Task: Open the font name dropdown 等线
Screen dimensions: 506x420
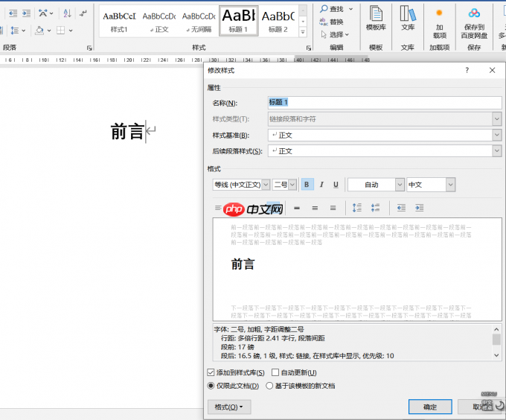Action: [x=266, y=185]
